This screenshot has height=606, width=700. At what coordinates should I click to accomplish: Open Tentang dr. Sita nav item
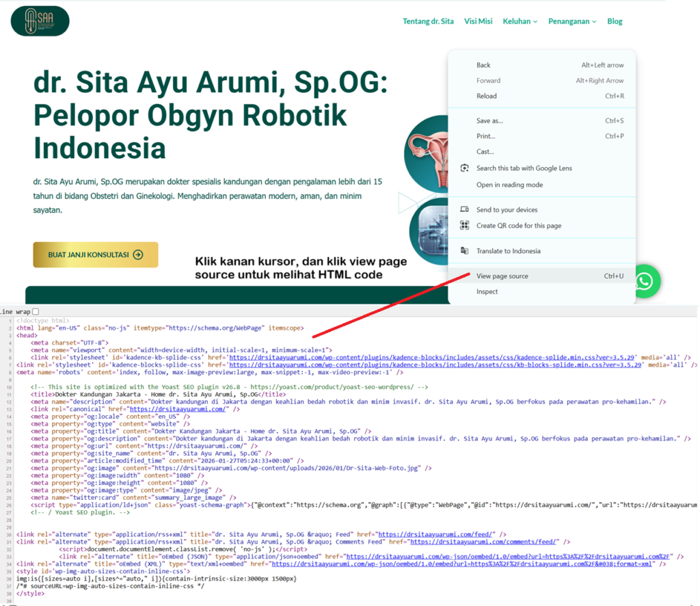(428, 21)
